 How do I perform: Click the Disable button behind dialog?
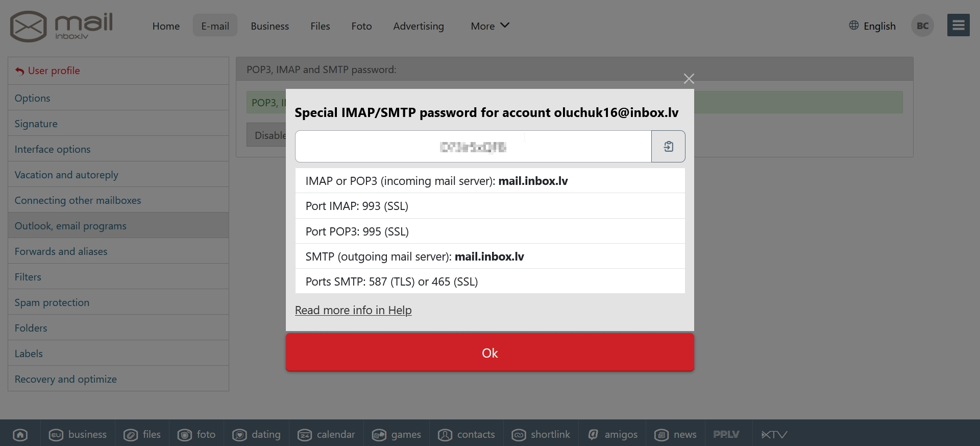point(266,135)
